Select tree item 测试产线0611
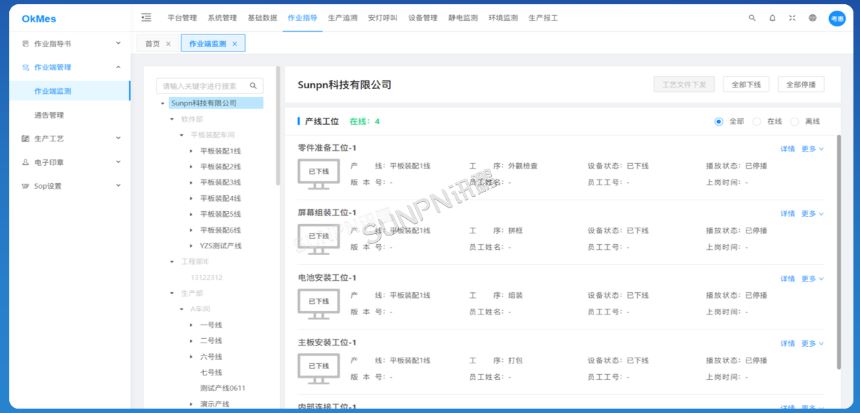860x413 pixels. (223, 388)
